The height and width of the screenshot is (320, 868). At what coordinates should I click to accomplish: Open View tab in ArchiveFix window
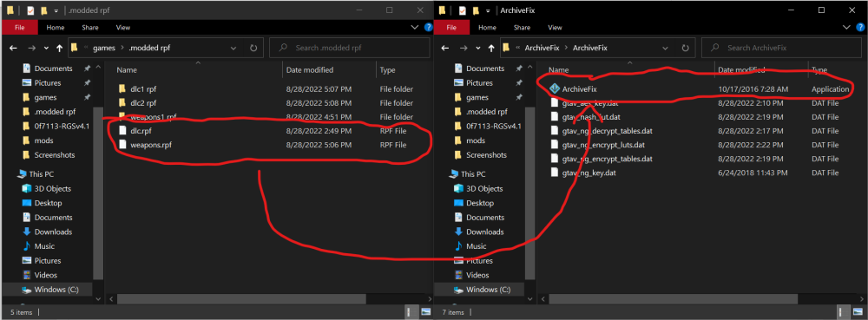pos(555,27)
